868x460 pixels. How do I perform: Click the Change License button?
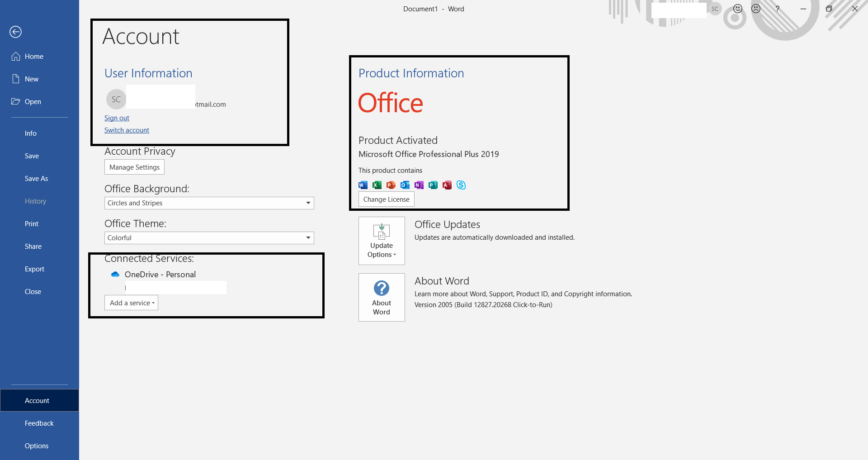(x=387, y=199)
